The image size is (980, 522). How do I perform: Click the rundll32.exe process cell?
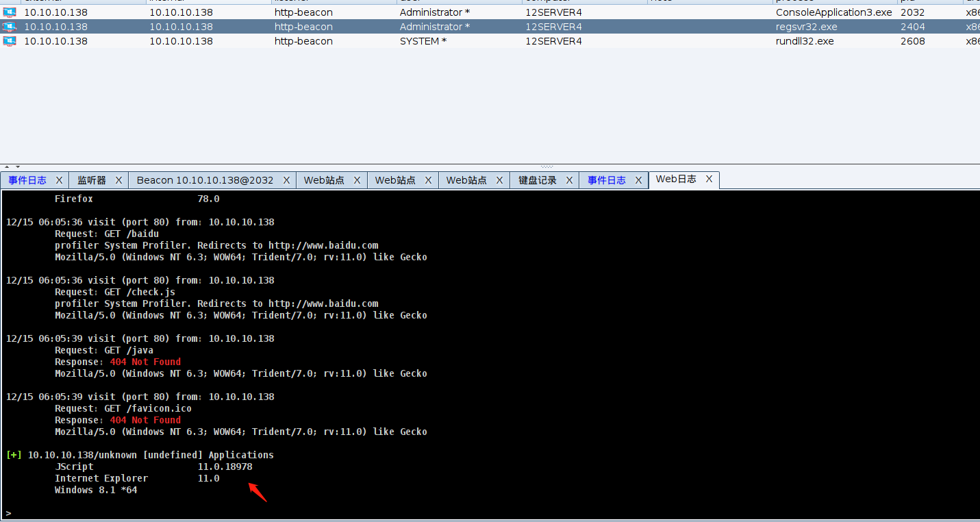pos(834,41)
